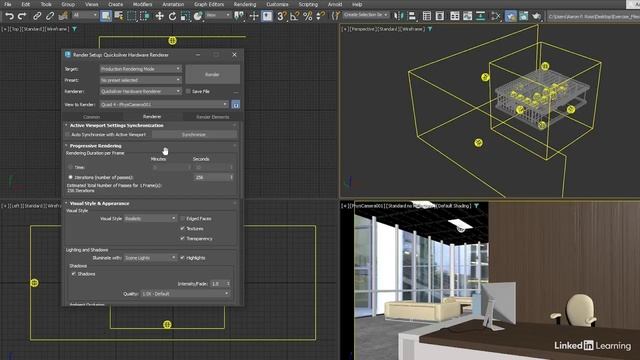The width and height of the screenshot is (640, 360).
Task: Click the Undo arrow in main toolbar
Action: pyautogui.click(x=9, y=16)
